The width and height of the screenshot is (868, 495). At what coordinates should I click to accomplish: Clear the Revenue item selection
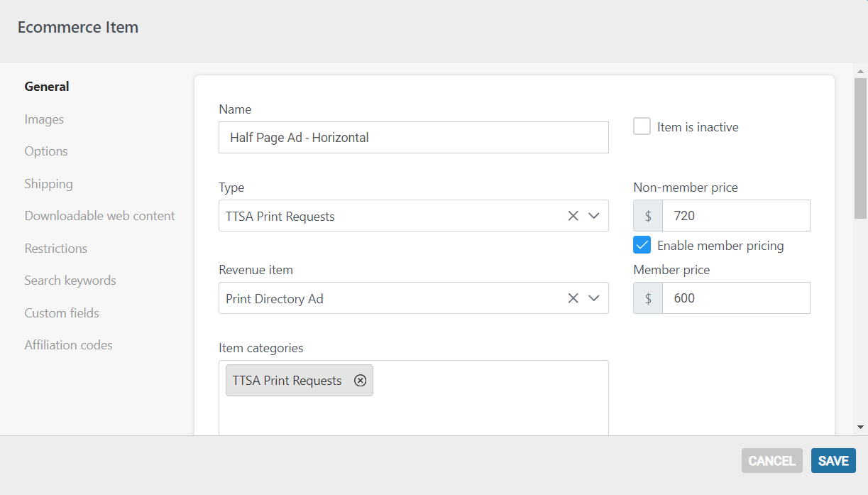573,298
